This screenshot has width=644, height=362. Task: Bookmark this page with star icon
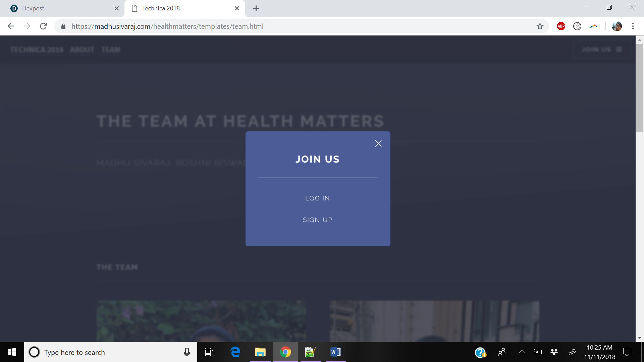coord(540,26)
